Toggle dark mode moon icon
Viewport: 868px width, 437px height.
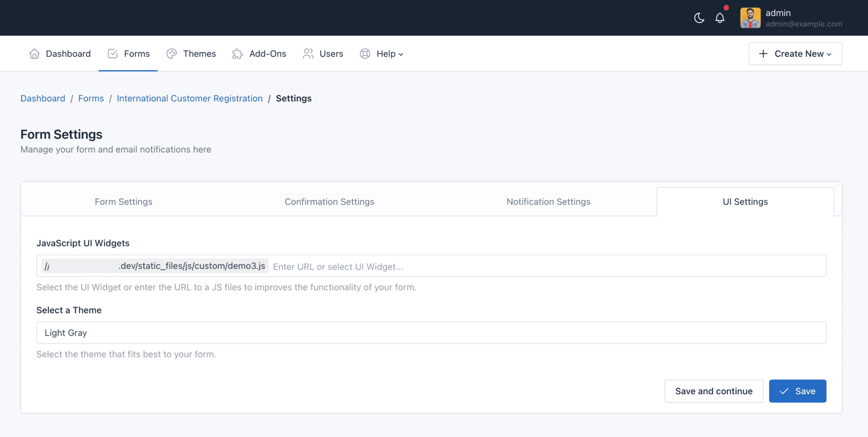[x=699, y=18]
